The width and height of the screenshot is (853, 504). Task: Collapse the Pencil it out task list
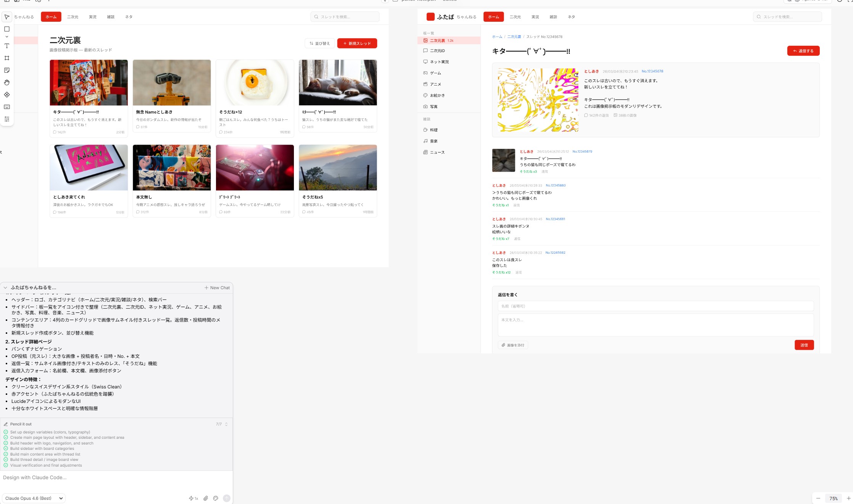(226, 424)
